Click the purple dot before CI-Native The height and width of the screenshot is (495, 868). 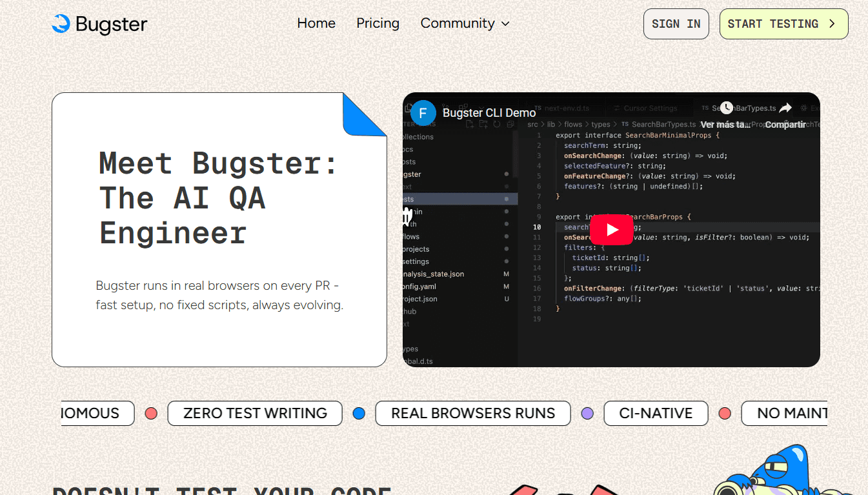tap(587, 413)
